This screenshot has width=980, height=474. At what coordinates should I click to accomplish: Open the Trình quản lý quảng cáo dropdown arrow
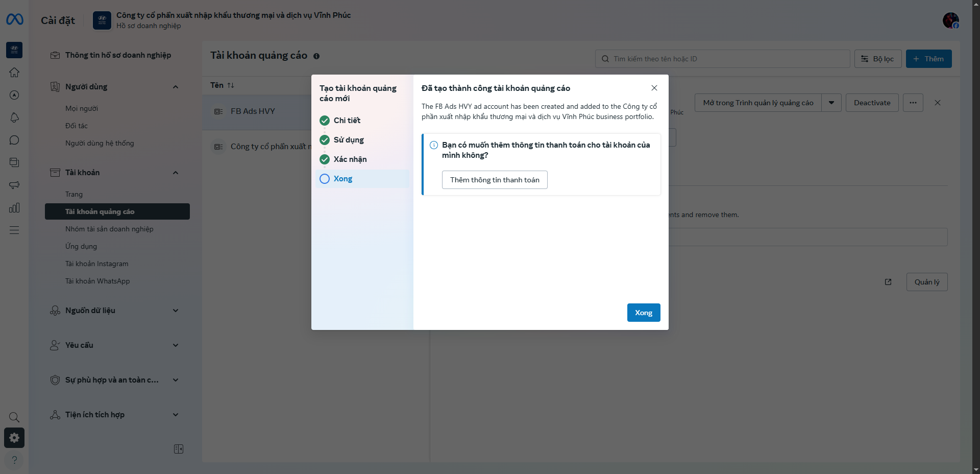pos(831,103)
